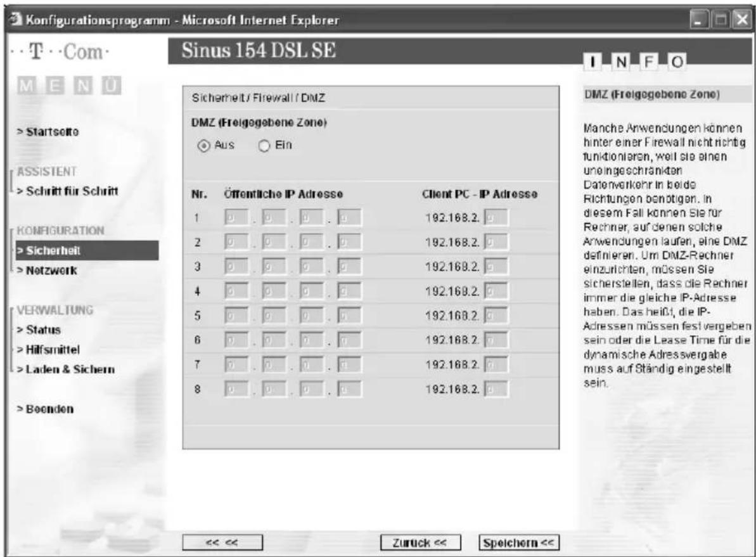Click the first octet field of row 2
This screenshot has width=756, height=557.
236,241
